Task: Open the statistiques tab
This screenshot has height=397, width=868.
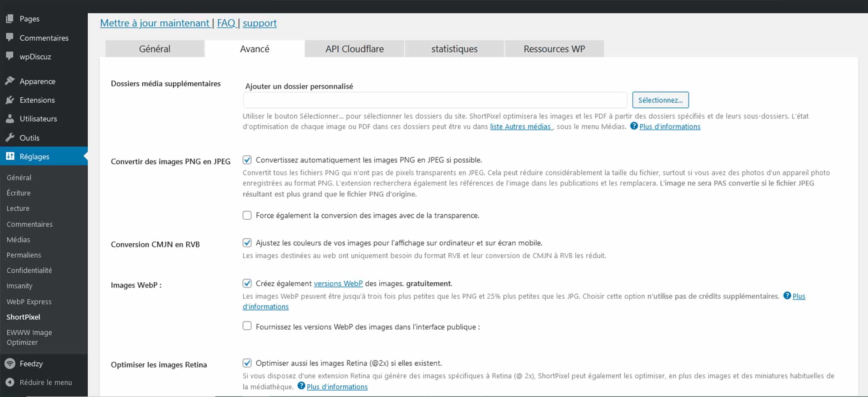Action: click(x=454, y=49)
